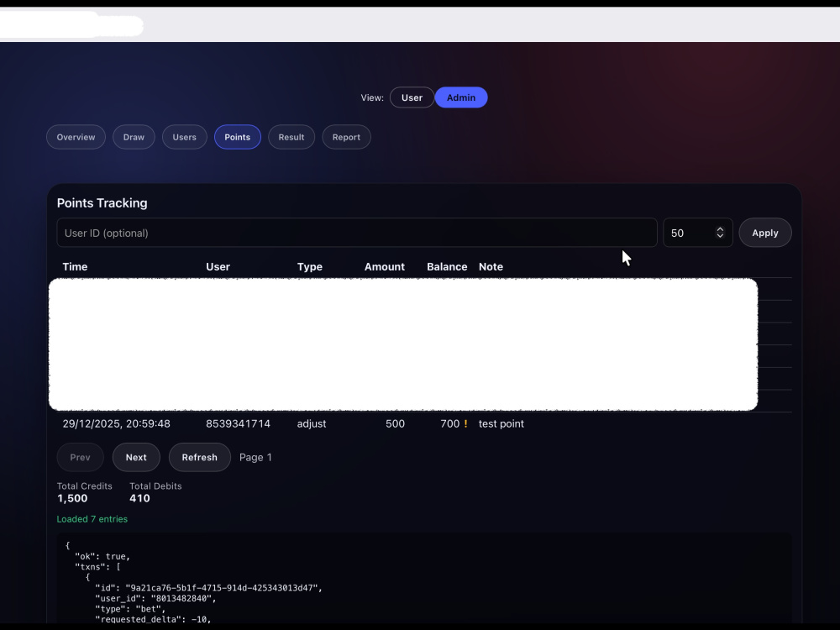The width and height of the screenshot is (840, 630).
Task: Click the Prev page button
Action: [81, 458]
